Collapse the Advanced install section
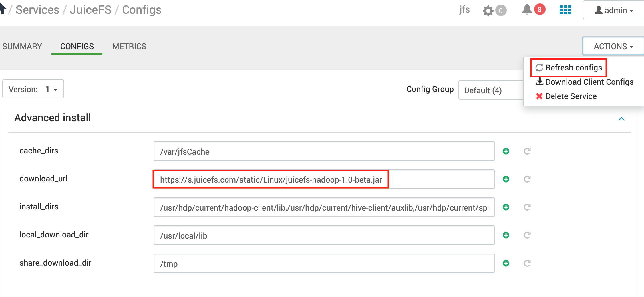The width and height of the screenshot is (644, 297). coord(621,119)
